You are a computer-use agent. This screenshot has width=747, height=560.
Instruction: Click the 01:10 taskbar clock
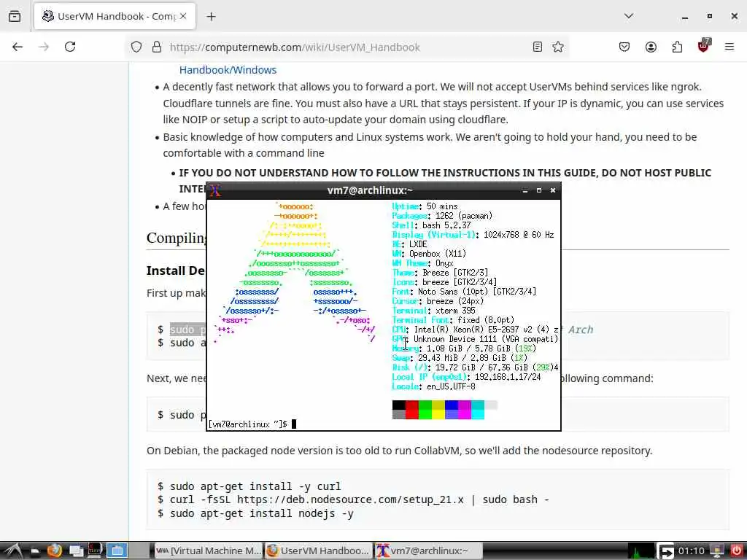click(x=691, y=551)
